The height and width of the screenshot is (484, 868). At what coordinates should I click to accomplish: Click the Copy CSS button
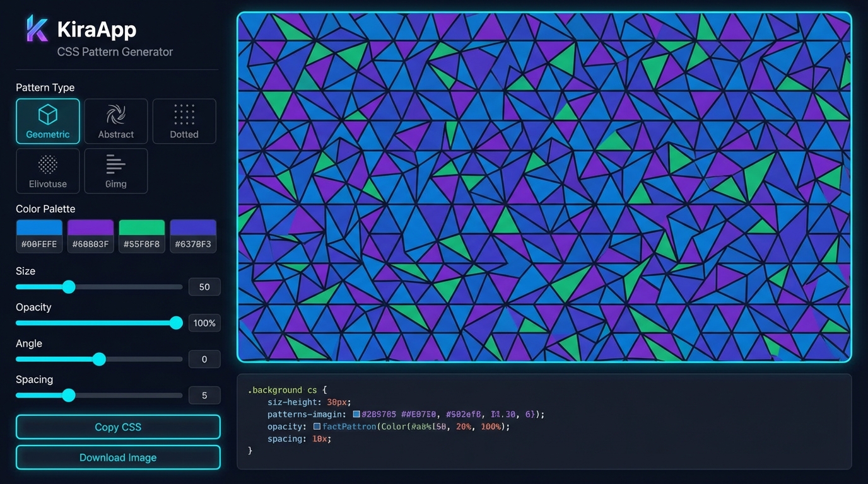(x=117, y=427)
